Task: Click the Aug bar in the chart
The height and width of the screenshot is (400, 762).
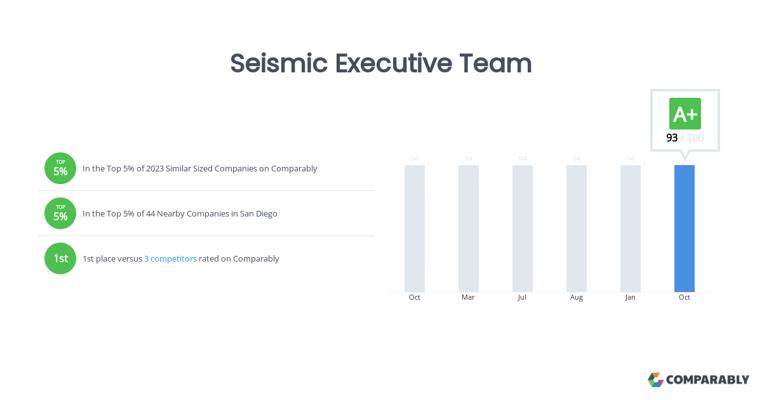Action: click(x=576, y=228)
